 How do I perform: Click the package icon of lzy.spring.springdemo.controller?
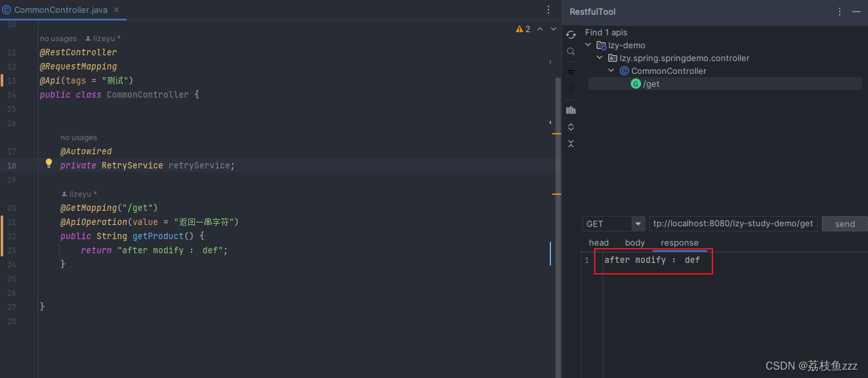point(613,58)
